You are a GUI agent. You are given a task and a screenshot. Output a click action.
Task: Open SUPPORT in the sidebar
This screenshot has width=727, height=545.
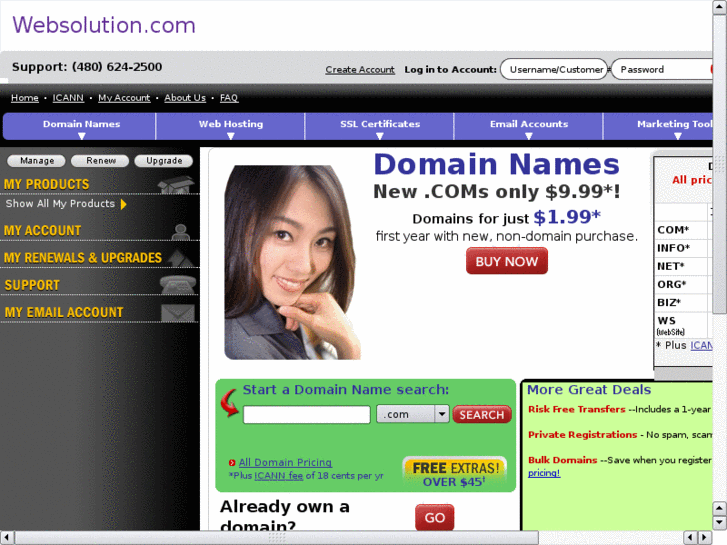(32, 285)
